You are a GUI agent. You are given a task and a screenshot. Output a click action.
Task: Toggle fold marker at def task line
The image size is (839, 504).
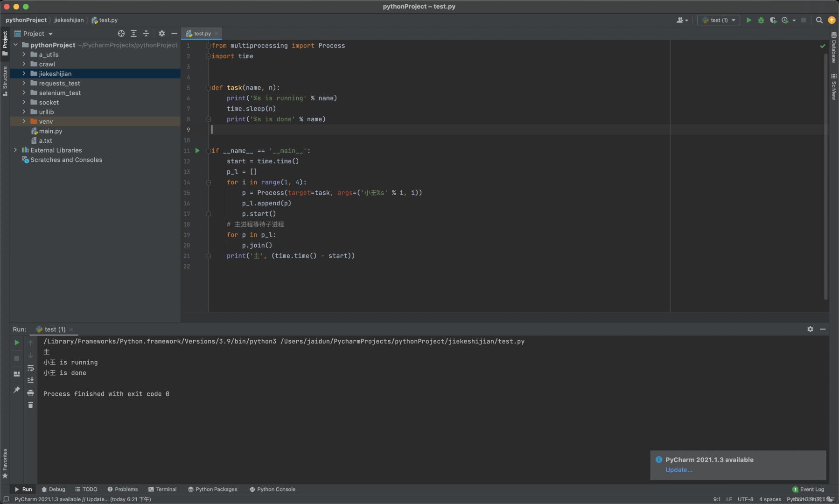coord(209,88)
